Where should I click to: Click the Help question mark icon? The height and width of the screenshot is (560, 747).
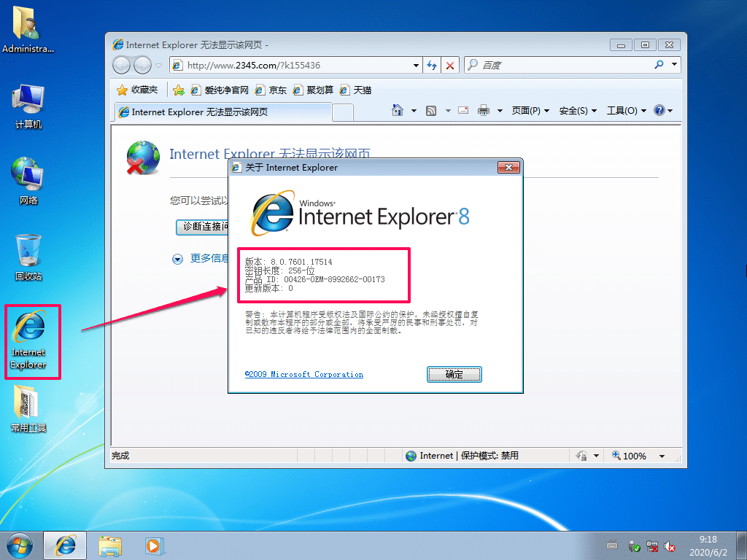[x=660, y=110]
